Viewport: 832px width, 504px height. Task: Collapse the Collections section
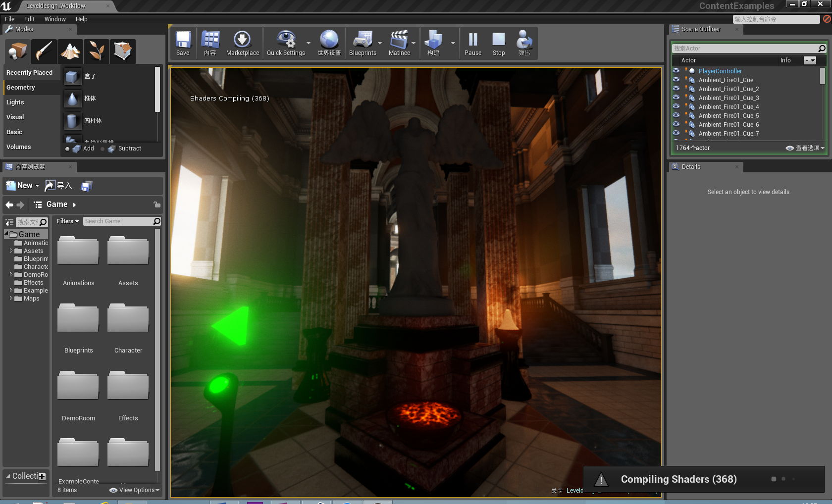point(8,476)
